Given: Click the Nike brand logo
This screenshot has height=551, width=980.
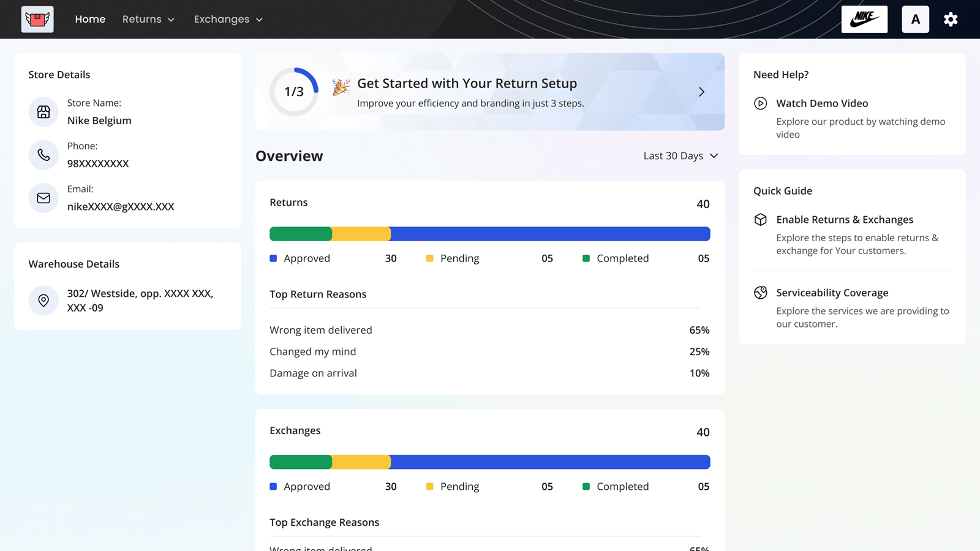Looking at the screenshot, I should coord(864,20).
